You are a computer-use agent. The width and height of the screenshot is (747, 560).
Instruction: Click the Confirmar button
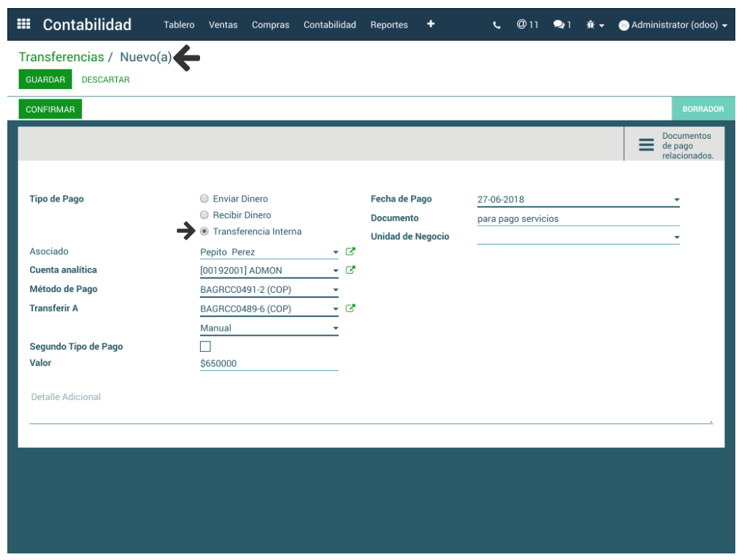[50, 110]
